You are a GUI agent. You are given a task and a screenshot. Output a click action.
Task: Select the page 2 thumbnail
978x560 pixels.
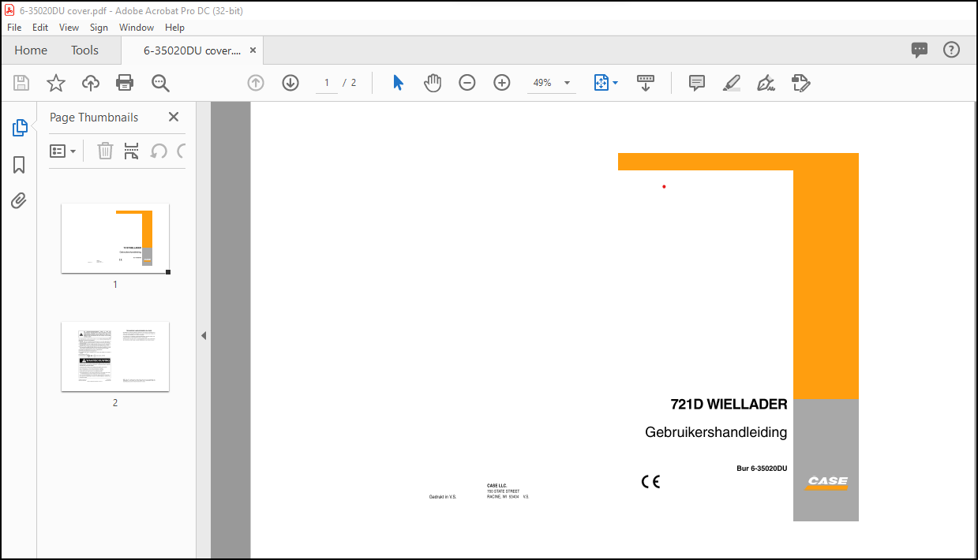[115, 357]
